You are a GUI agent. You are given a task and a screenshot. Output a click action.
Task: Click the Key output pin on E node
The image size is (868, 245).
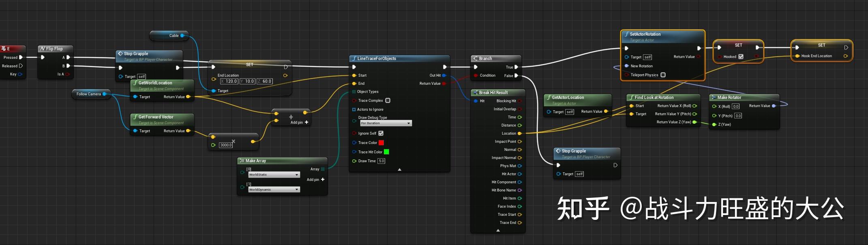pyautogui.click(x=20, y=74)
